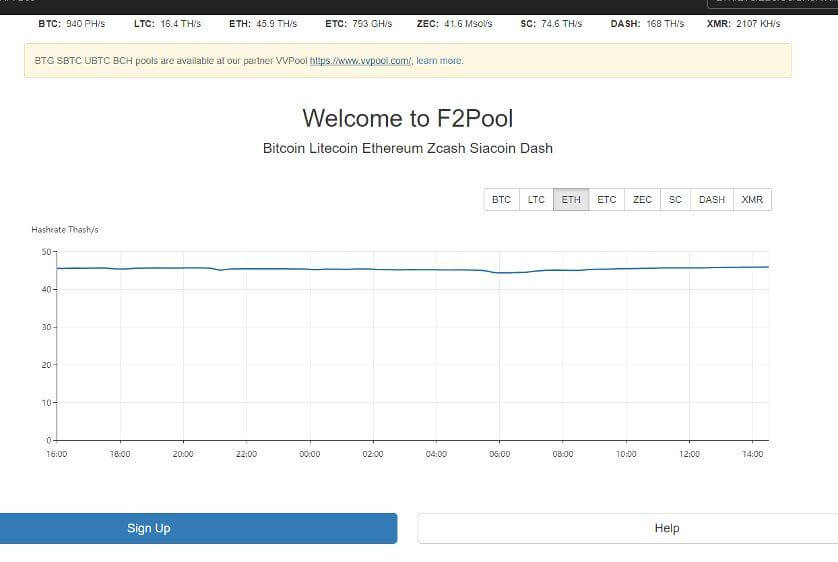Click the DASH 168 TH/s stat
Image resolution: width=838 pixels, height=562 pixels.
point(647,24)
